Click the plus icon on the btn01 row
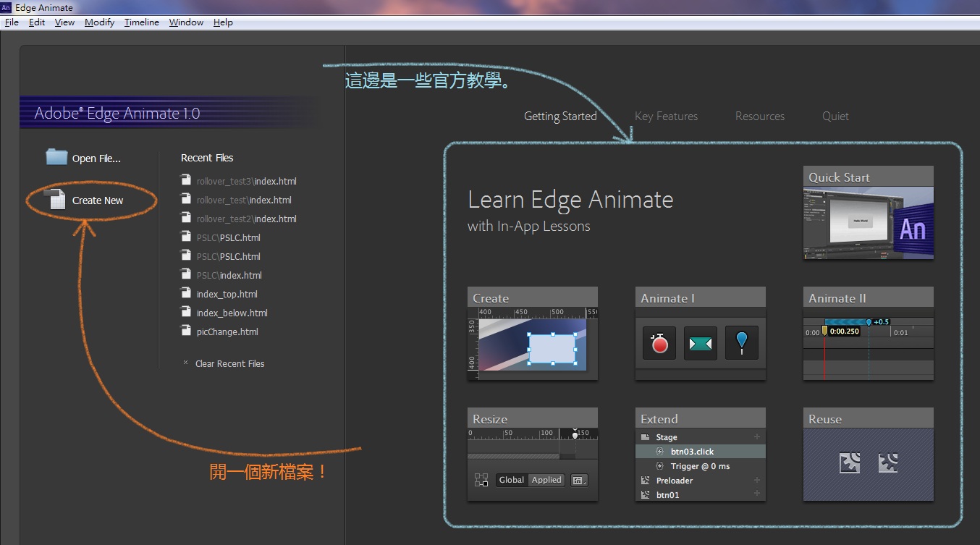Viewport: 980px width, 545px height. [757, 494]
